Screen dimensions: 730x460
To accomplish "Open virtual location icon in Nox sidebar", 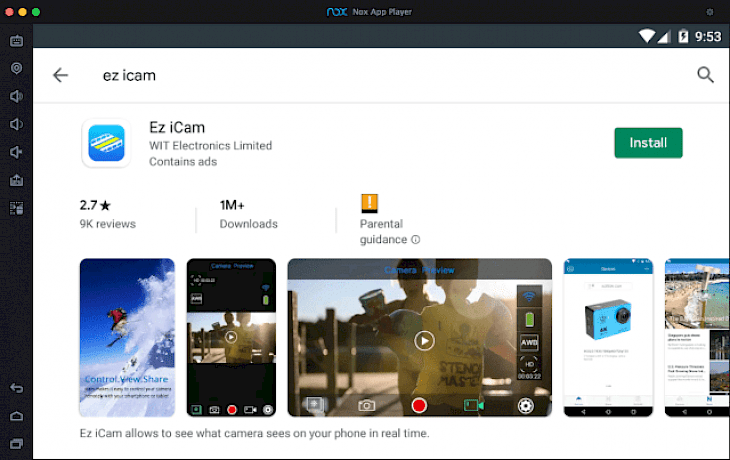I will pyautogui.click(x=16, y=68).
